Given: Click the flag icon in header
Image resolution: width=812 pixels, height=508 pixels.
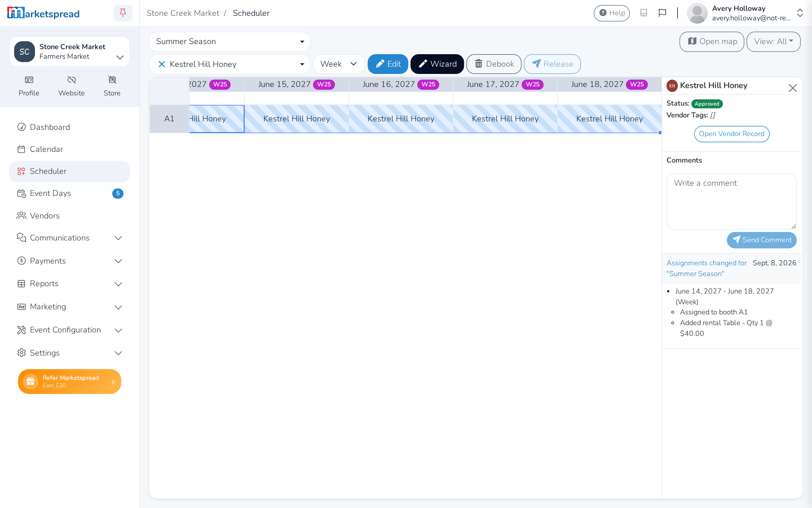Looking at the screenshot, I should (662, 13).
